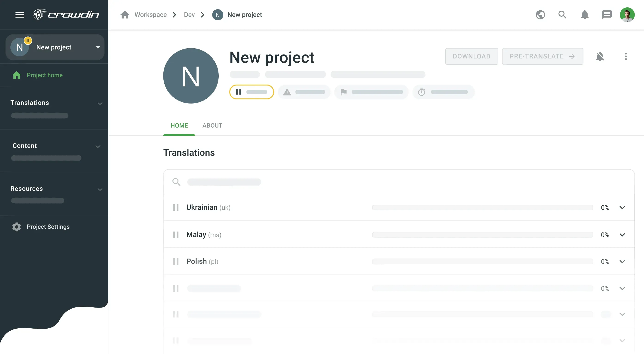Switch to the ABOUT tab
This screenshot has height=354, width=644.
212,125
